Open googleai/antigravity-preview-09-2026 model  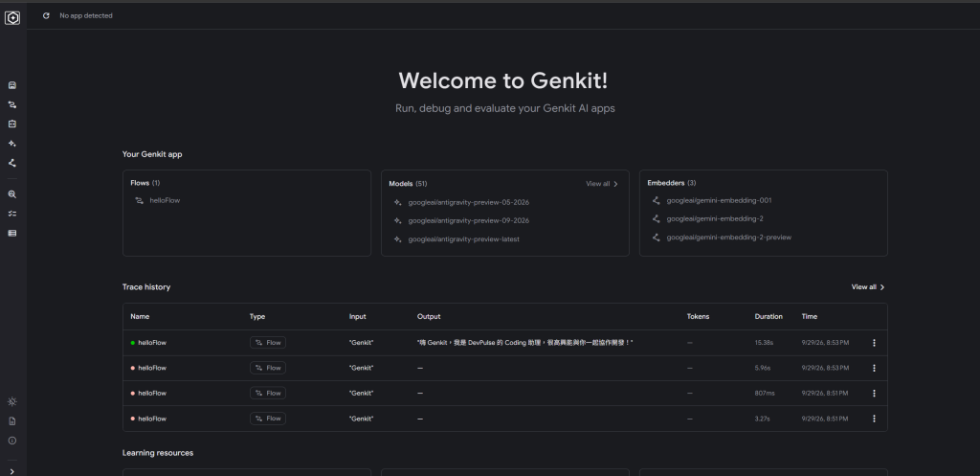click(469, 221)
